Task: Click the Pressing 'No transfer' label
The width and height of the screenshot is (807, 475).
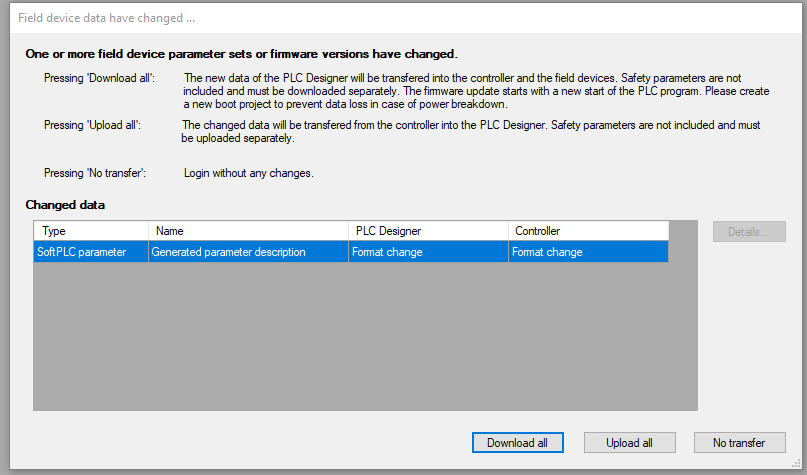Action: (95, 173)
